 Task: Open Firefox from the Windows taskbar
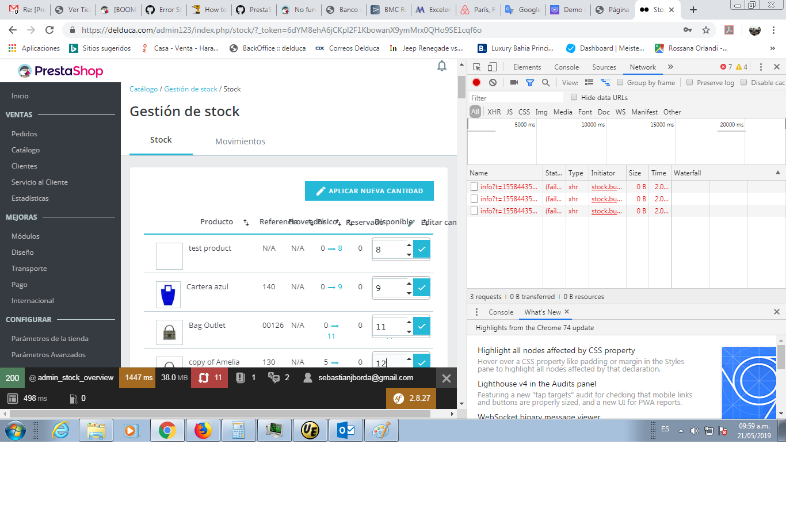(203, 430)
